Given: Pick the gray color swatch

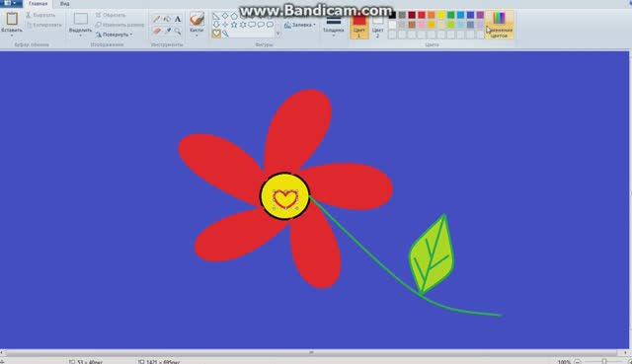Looking at the screenshot, I should point(402,15).
